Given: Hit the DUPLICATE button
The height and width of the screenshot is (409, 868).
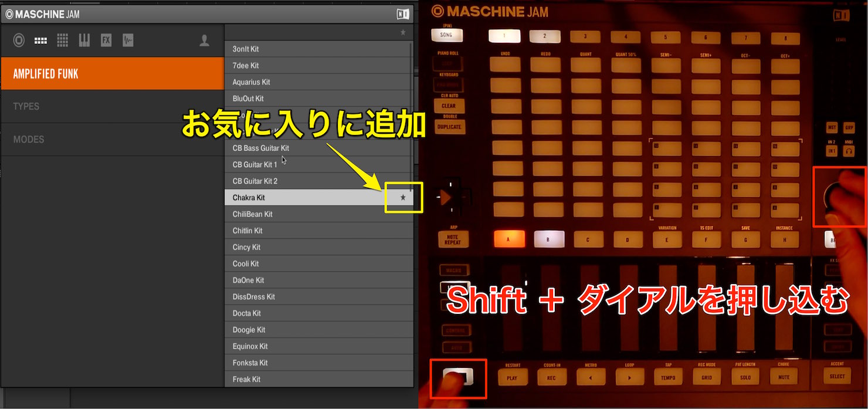Looking at the screenshot, I should tap(449, 127).
